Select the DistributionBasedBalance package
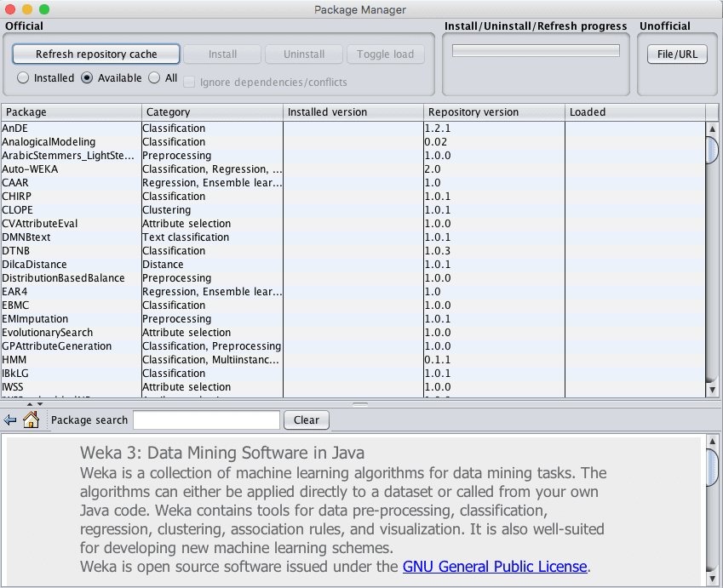Screen dimensions: 723x588 click(353, 278)
